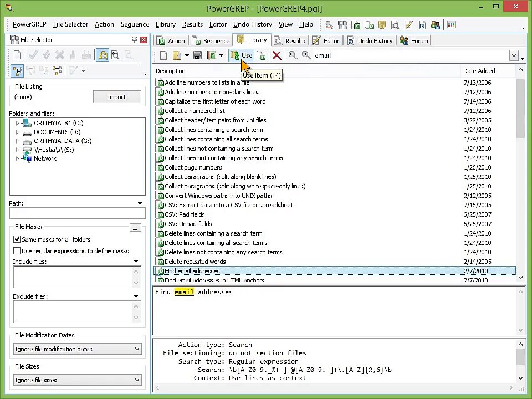Switch to the Results tab
The width and height of the screenshot is (532, 399).
point(290,40)
